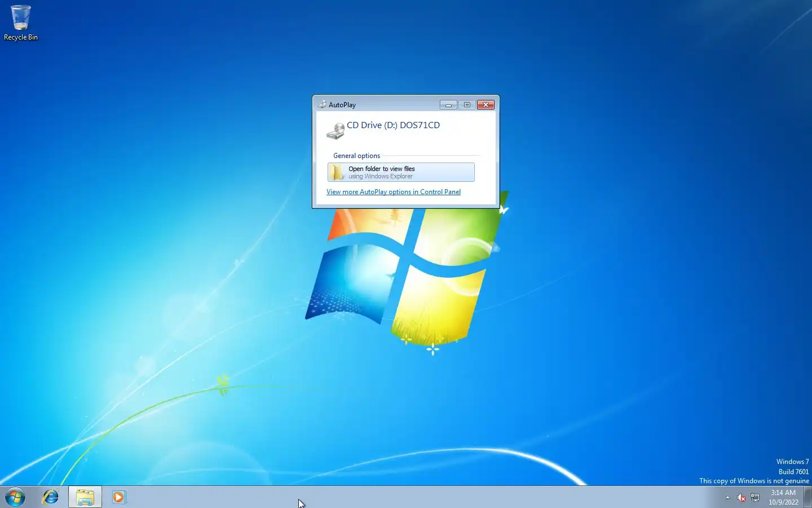Launch Internet Explorer from taskbar
This screenshot has height=508, width=812.
pos(51,497)
